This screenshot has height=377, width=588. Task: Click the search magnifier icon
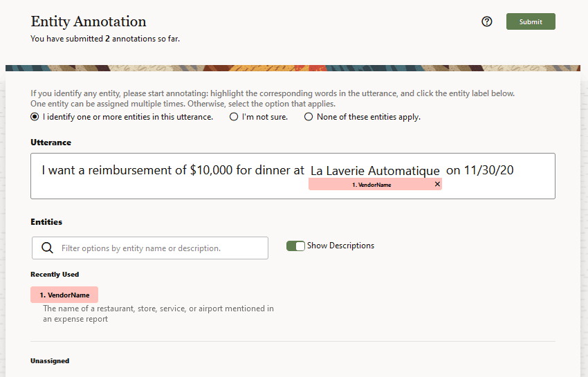coord(47,248)
